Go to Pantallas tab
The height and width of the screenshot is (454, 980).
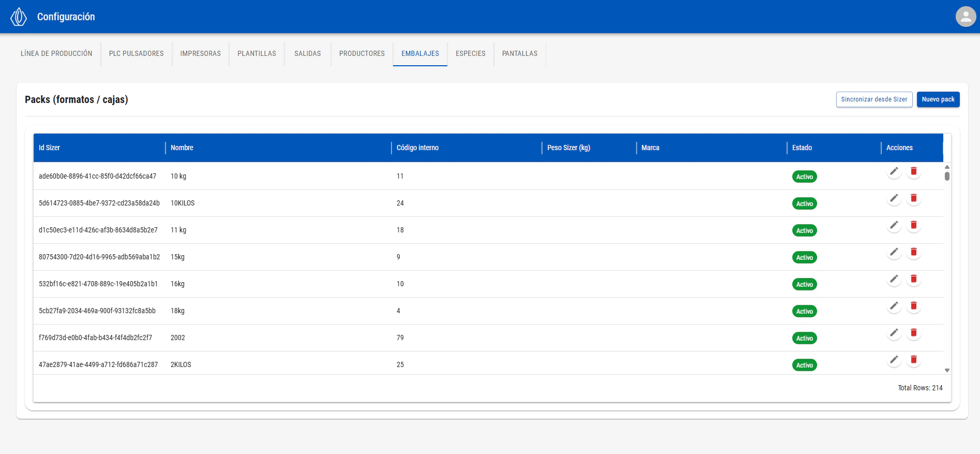[520, 54]
